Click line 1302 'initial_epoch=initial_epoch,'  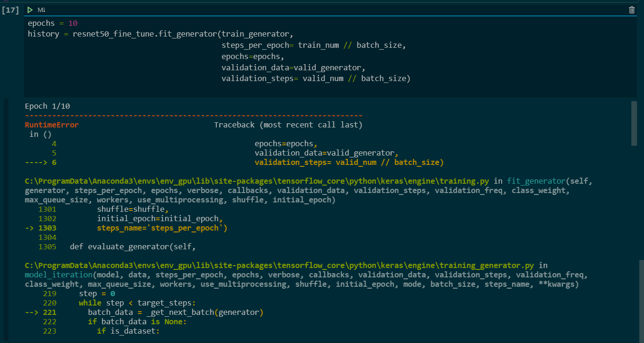click(x=160, y=218)
